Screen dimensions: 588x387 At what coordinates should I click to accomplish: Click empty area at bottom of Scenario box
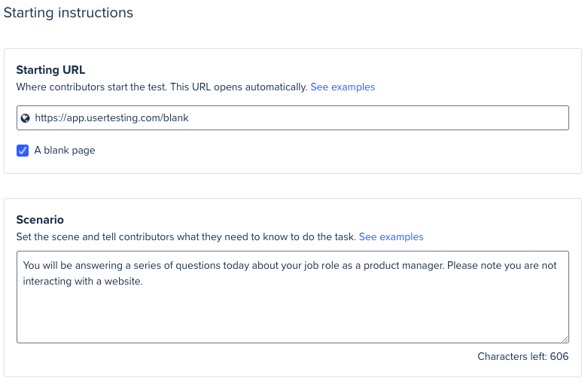[293, 318]
